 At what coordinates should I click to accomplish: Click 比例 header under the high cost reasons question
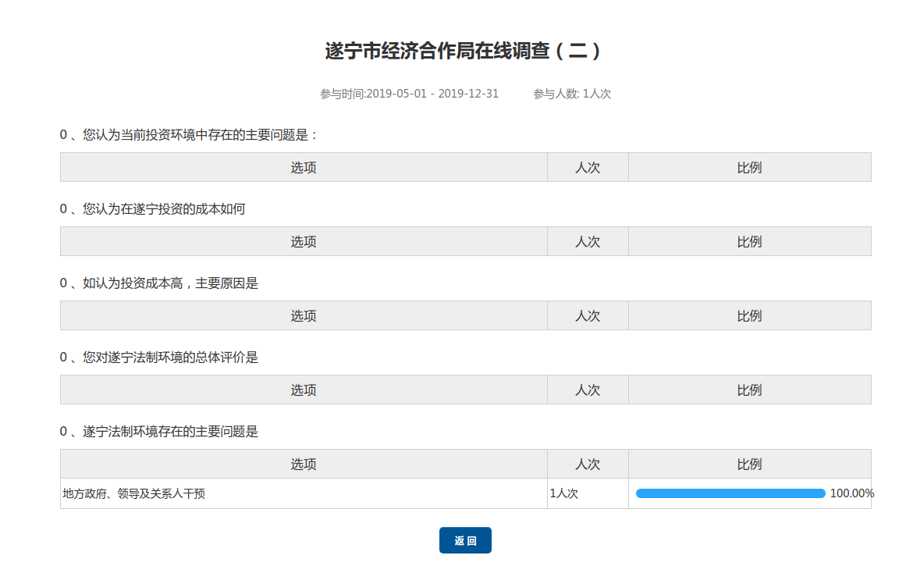coord(749,315)
